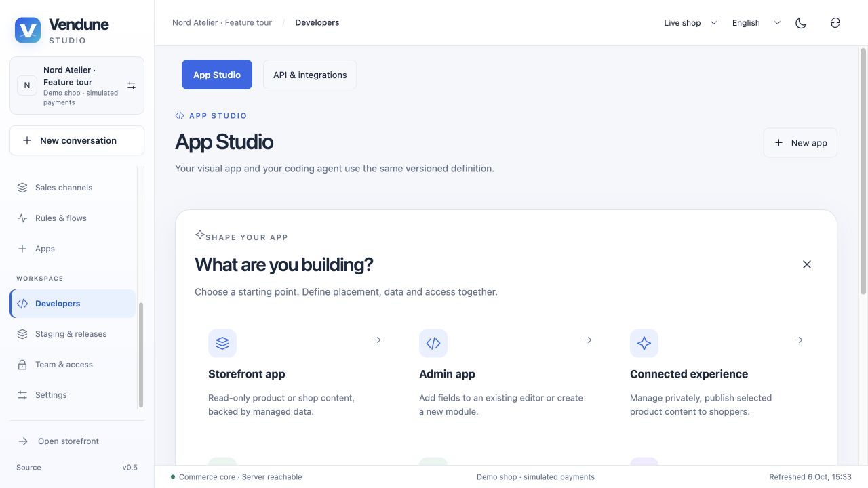This screenshot has height=488, width=868.
Task: Click Source in sidebar footer
Action: tap(28, 468)
